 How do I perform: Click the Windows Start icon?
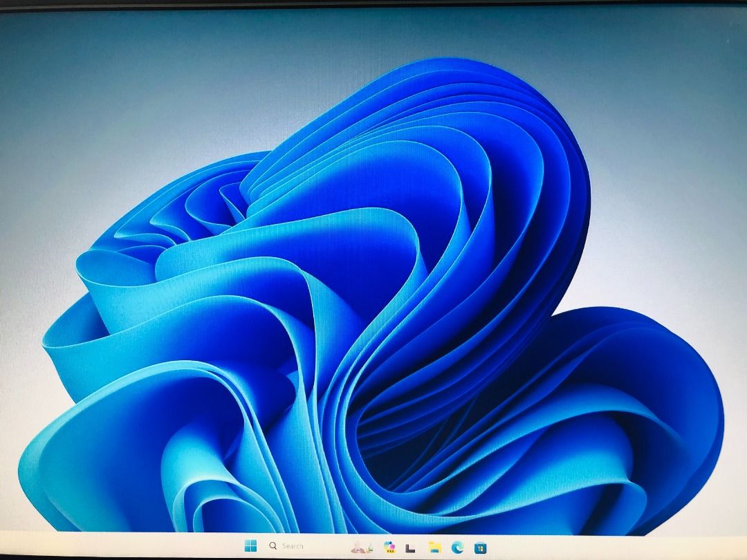(x=251, y=546)
